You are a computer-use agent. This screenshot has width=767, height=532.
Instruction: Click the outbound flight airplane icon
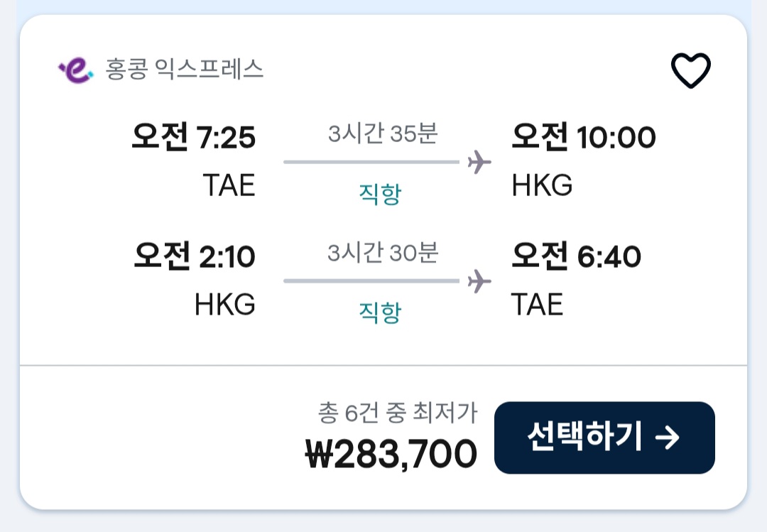coord(479,163)
